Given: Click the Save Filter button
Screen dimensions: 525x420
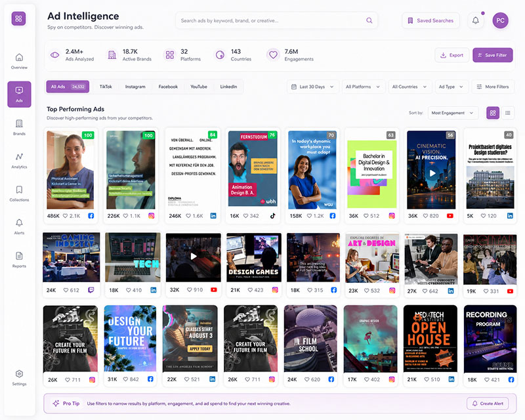Looking at the screenshot, I should 493,55.
